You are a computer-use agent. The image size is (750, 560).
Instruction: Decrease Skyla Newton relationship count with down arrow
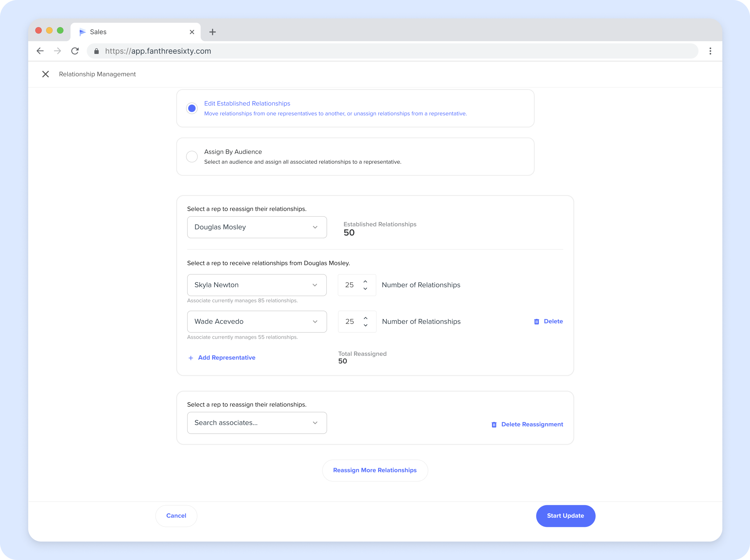(366, 289)
